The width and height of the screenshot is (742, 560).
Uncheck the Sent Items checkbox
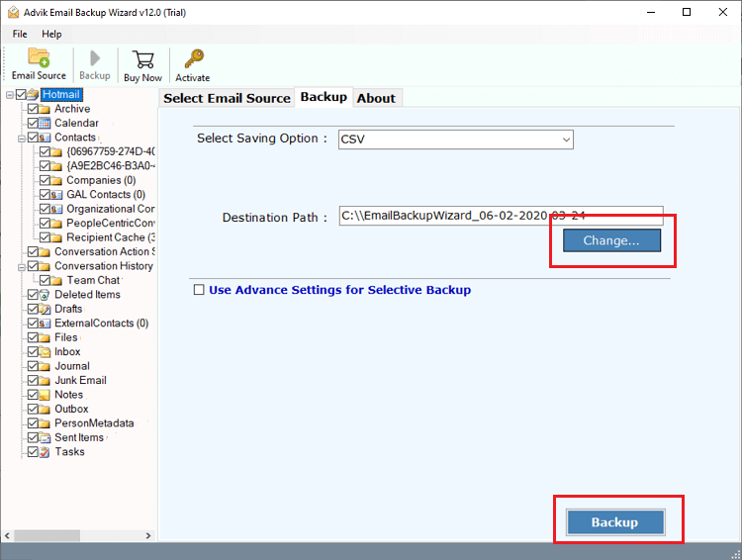(33, 438)
